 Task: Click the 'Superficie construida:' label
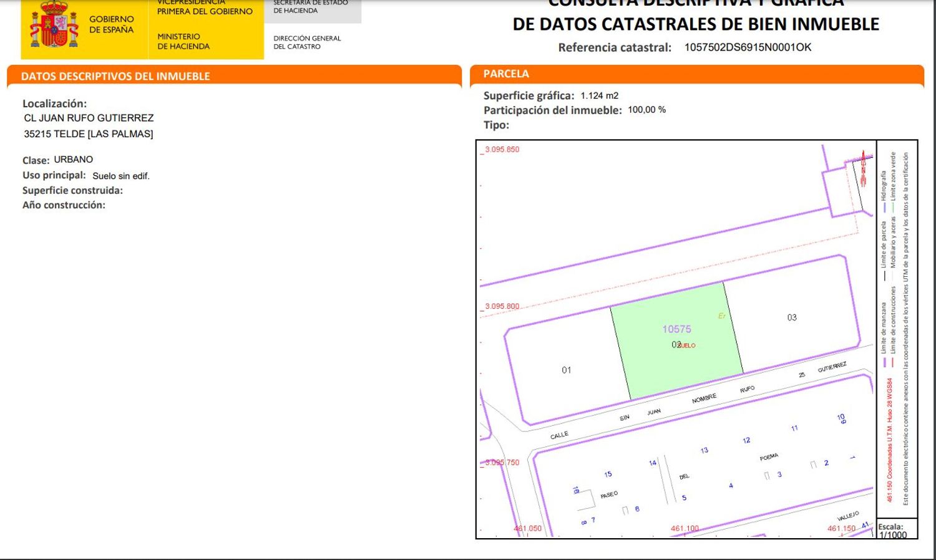[72, 190]
